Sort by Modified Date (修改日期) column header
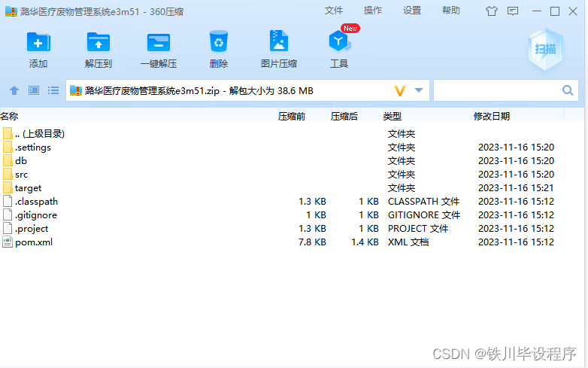The image size is (588, 368). [x=491, y=117]
